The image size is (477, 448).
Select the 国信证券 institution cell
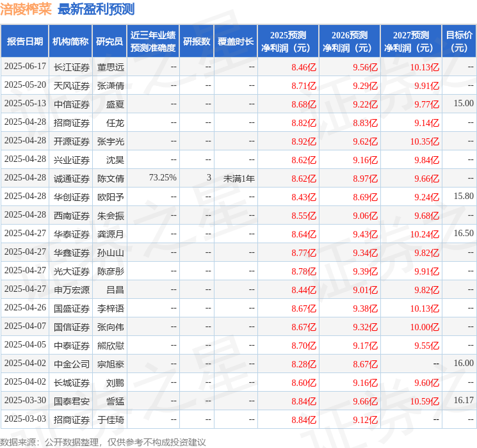(72, 327)
